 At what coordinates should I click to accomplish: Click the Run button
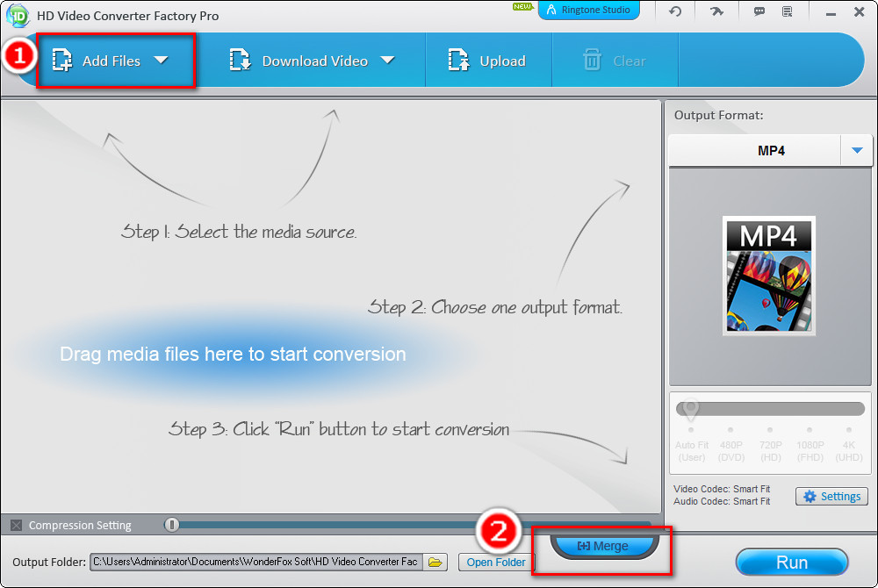pyautogui.click(x=792, y=563)
